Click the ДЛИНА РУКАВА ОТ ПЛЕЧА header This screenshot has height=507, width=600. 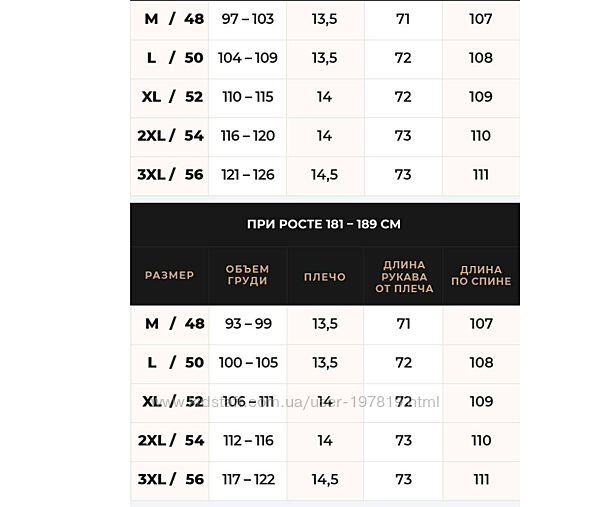(x=403, y=275)
